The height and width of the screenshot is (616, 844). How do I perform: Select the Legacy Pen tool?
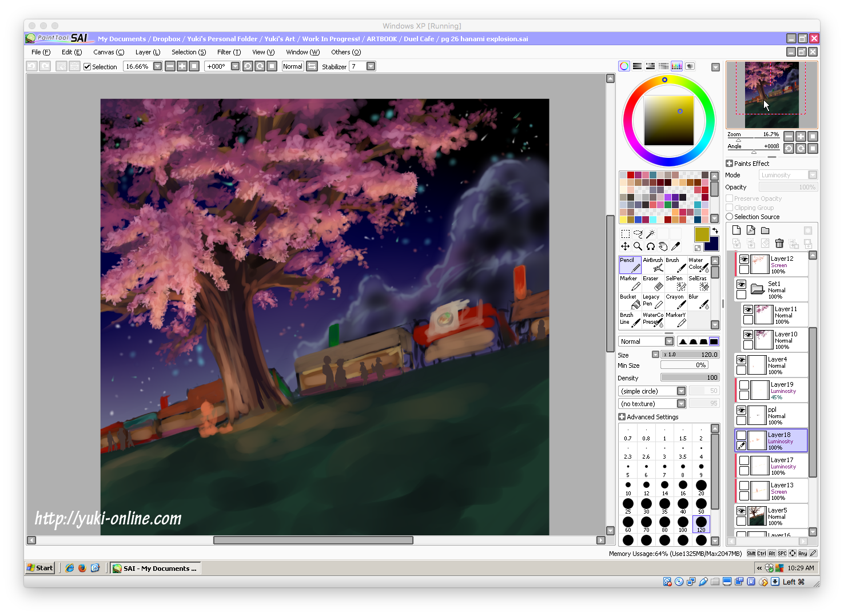pos(653,301)
